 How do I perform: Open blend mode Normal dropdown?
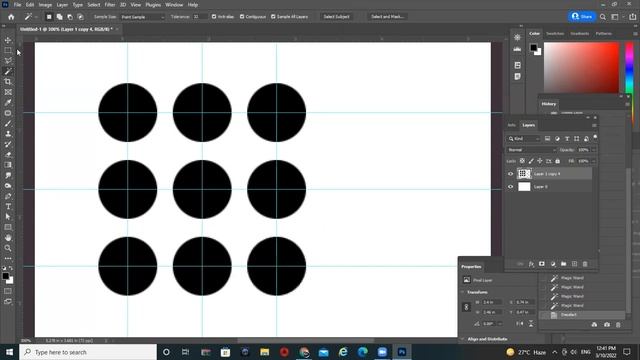(531, 150)
